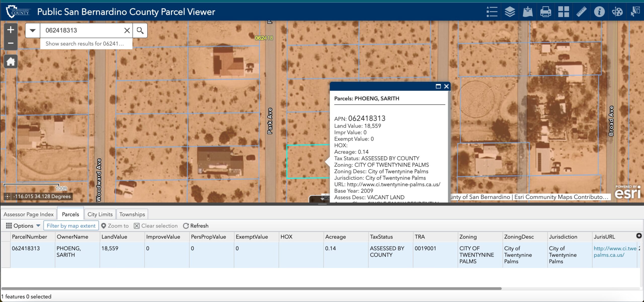This screenshot has width=644, height=302.
Task: Zoom out using the minus control
Action: (x=11, y=43)
